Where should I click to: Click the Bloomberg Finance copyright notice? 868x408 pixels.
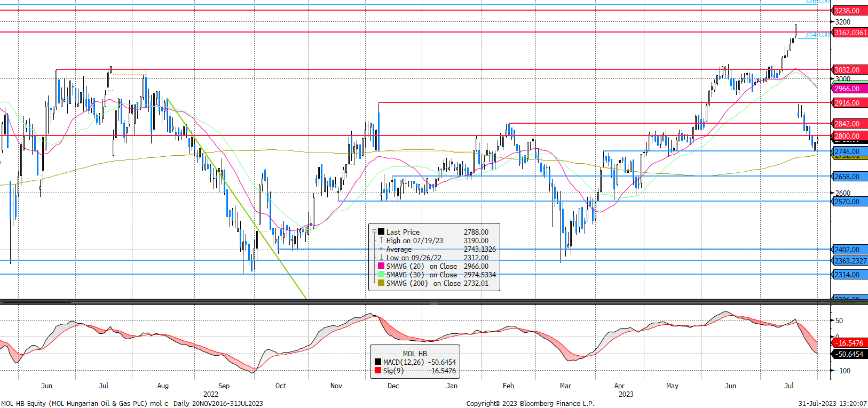click(530, 403)
